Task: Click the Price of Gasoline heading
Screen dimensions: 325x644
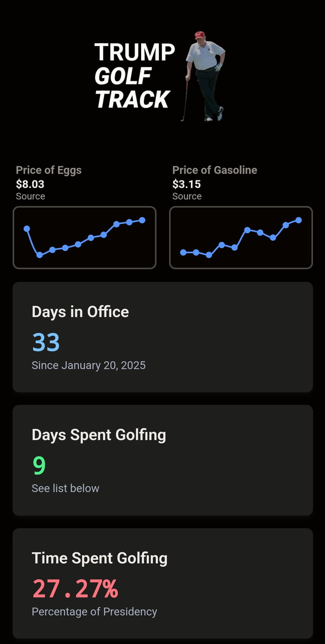Action: 214,170
